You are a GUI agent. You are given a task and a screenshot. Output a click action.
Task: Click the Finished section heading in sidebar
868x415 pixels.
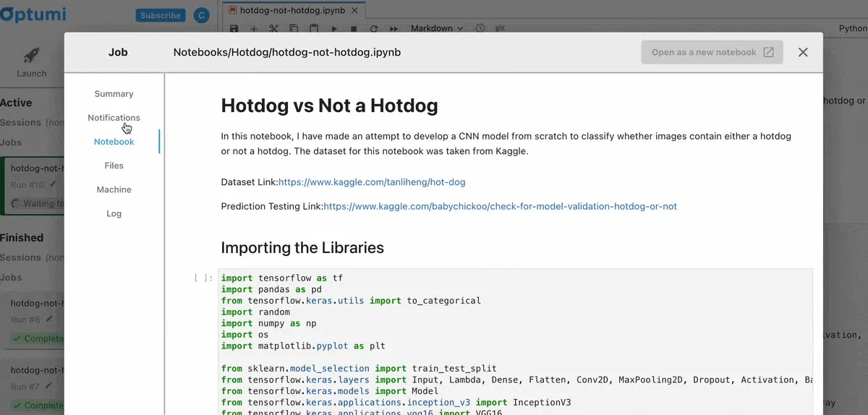click(x=22, y=238)
